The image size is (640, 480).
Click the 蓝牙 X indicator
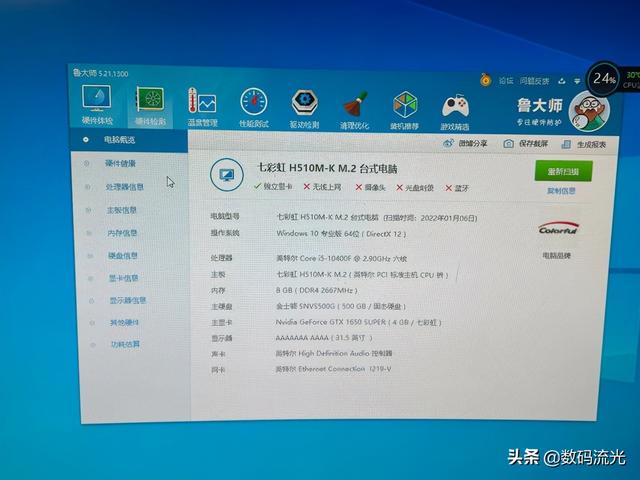[x=457, y=188]
